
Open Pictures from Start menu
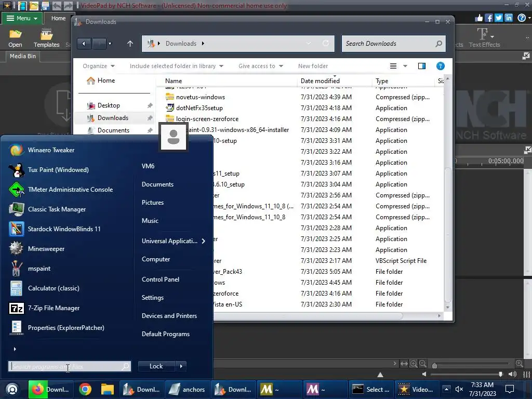tap(153, 203)
